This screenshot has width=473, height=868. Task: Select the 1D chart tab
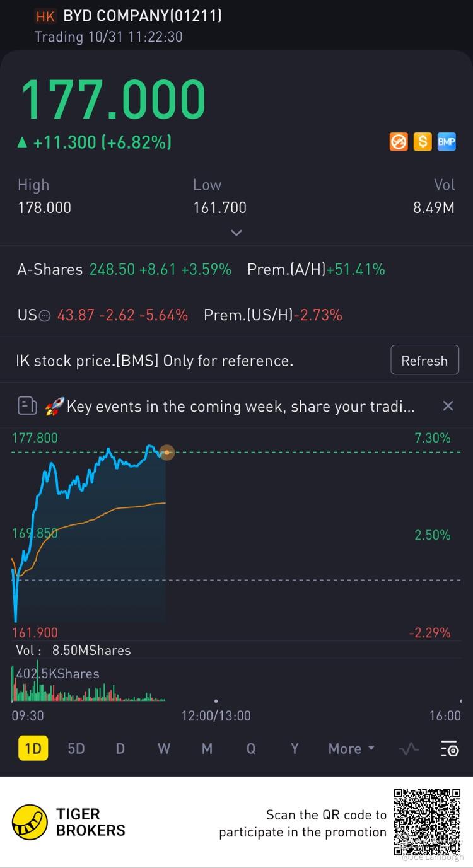[33, 749]
